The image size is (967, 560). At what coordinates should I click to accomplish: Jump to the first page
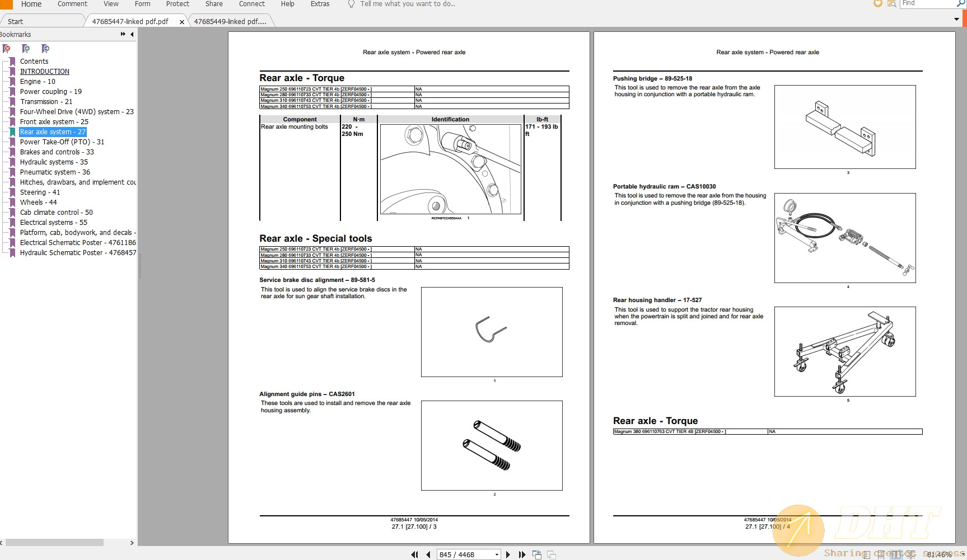point(414,554)
